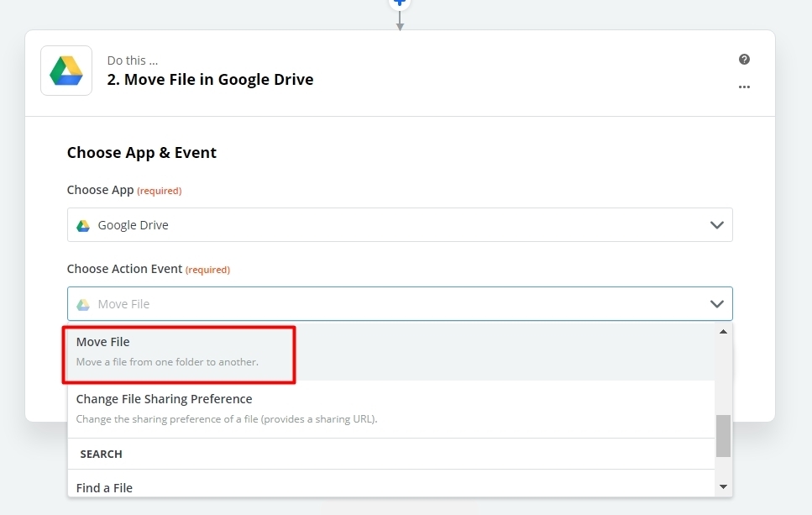
Task: Click the Choose App & Event heading
Action: 141,153
